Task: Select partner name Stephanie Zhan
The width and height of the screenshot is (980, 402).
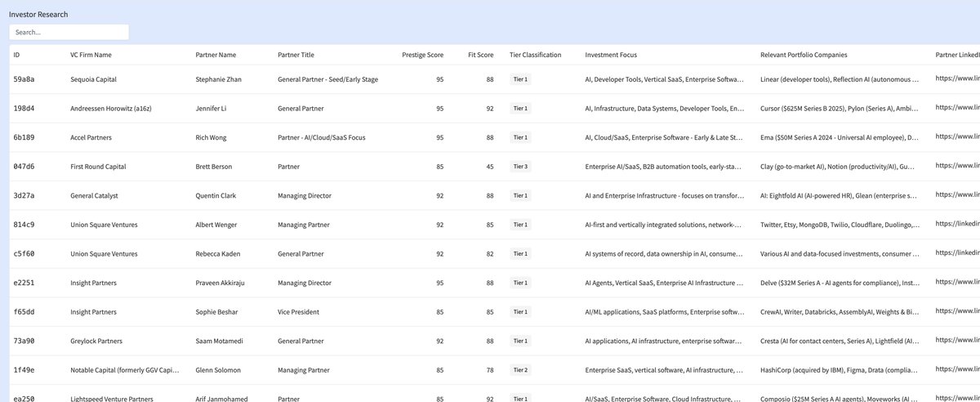Action: tap(219, 79)
